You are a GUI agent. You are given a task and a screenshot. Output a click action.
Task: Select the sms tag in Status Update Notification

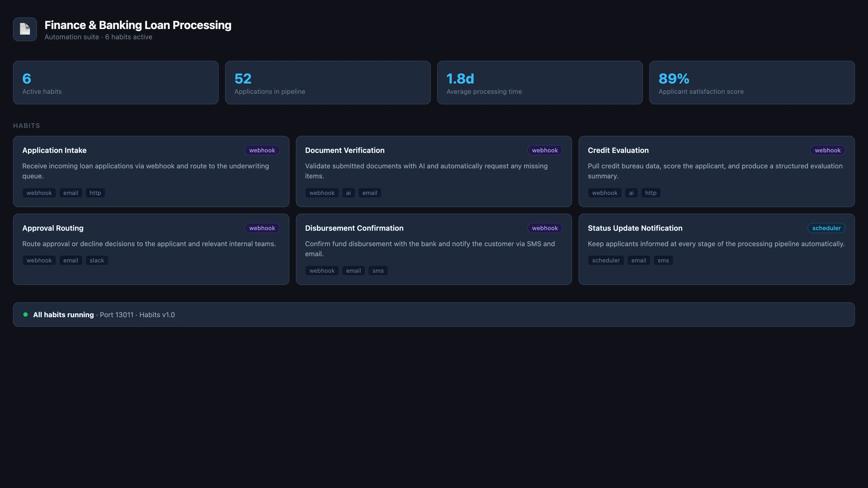coord(663,260)
